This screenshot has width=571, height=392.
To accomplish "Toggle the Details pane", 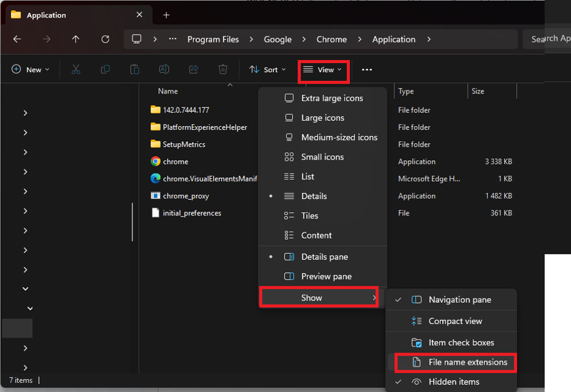I will (x=323, y=257).
